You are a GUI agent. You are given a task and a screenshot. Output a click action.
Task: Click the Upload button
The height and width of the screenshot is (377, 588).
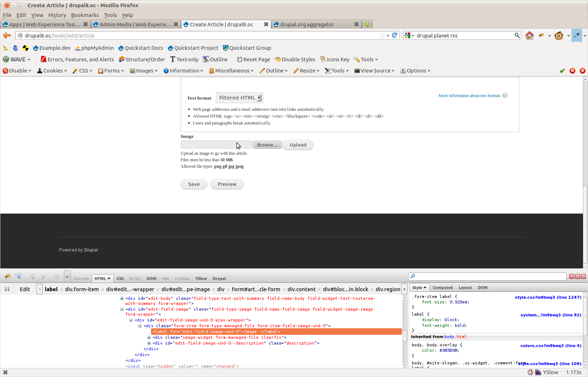pyautogui.click(x=298, y=145)
